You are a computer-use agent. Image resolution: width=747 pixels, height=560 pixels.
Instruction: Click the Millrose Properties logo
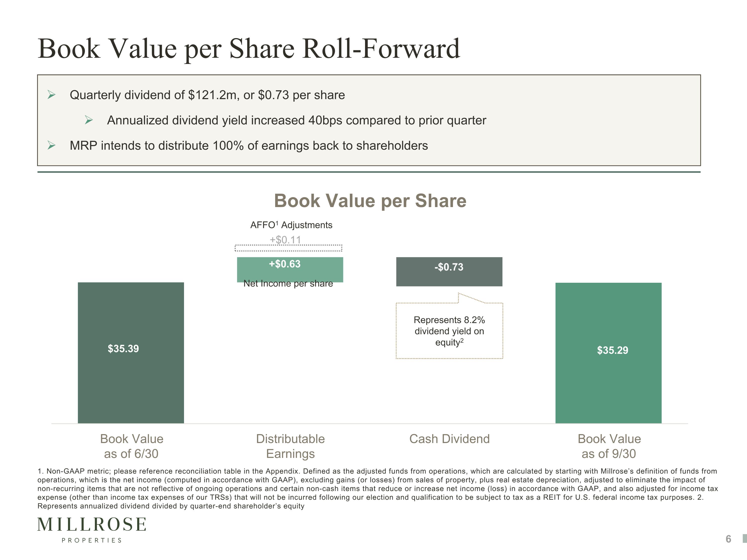tap(92, 529)
